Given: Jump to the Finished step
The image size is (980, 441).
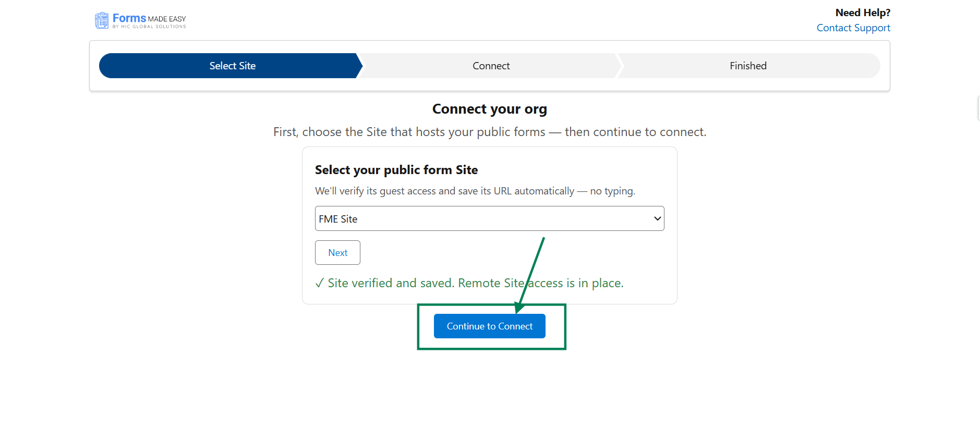Looking at the screenshot, I should point(748,66).
